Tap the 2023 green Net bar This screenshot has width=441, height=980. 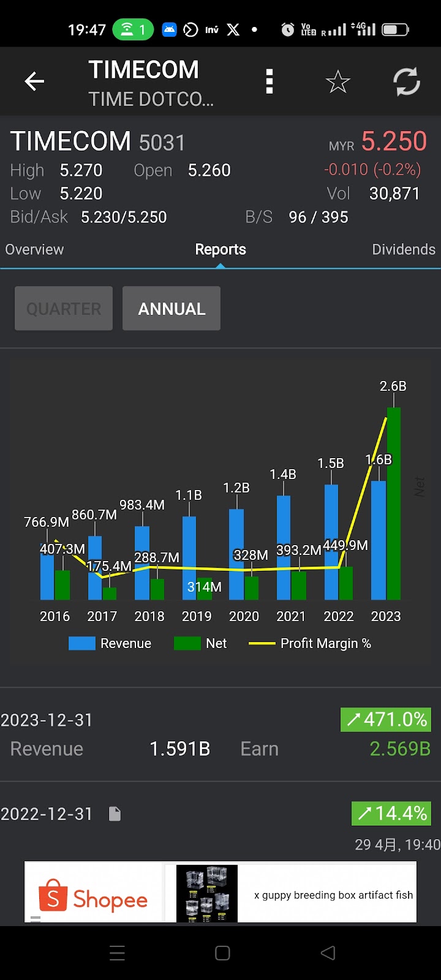coord(394,503)
